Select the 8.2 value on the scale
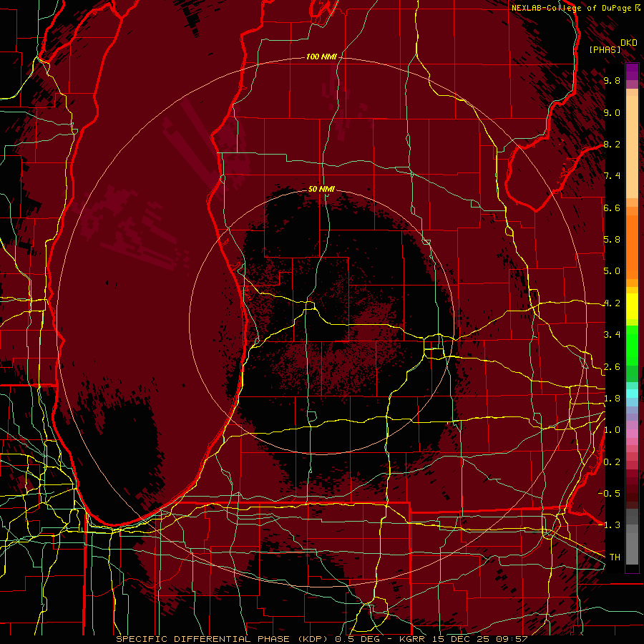The image size is (644, 644). [x=612, y=144]
